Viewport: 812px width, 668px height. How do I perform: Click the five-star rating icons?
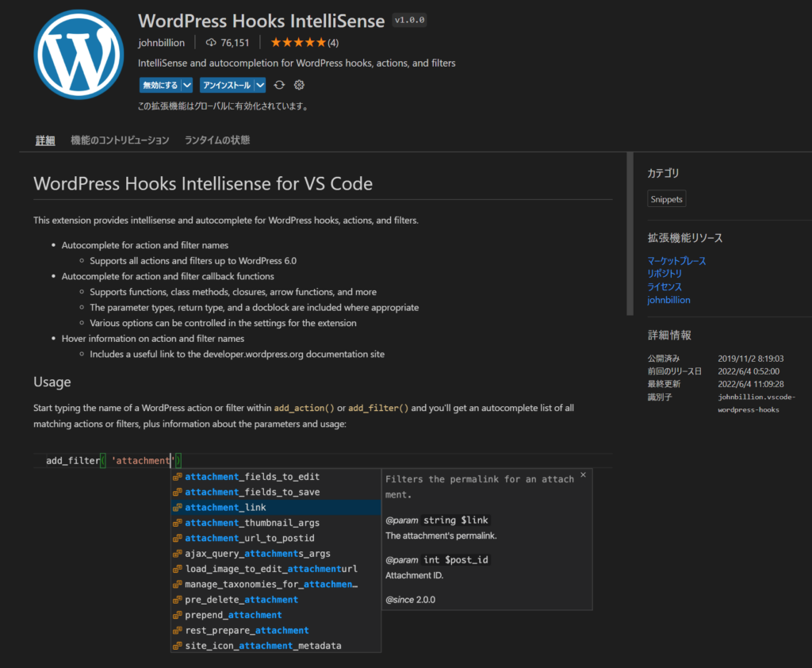298,43
